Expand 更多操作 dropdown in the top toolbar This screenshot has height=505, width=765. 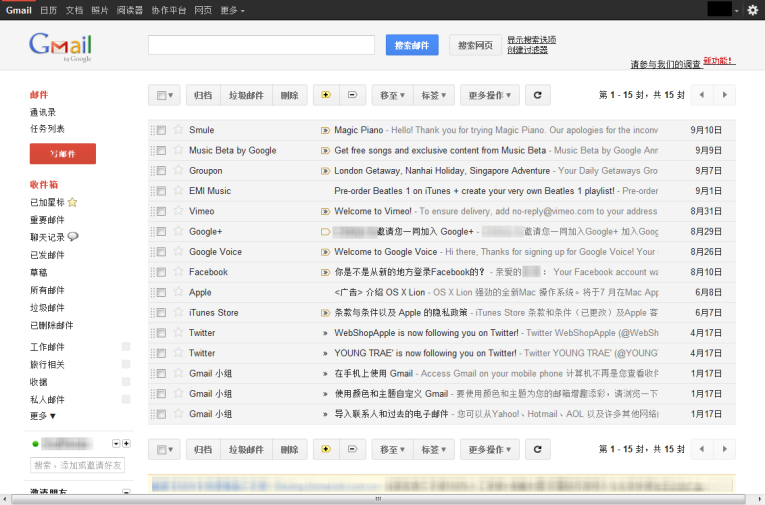pos(489,95)
